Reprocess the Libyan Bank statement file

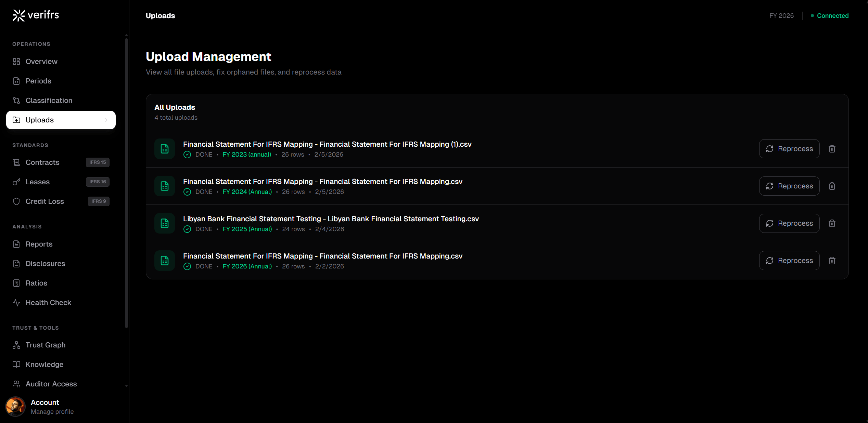[789, 223]
